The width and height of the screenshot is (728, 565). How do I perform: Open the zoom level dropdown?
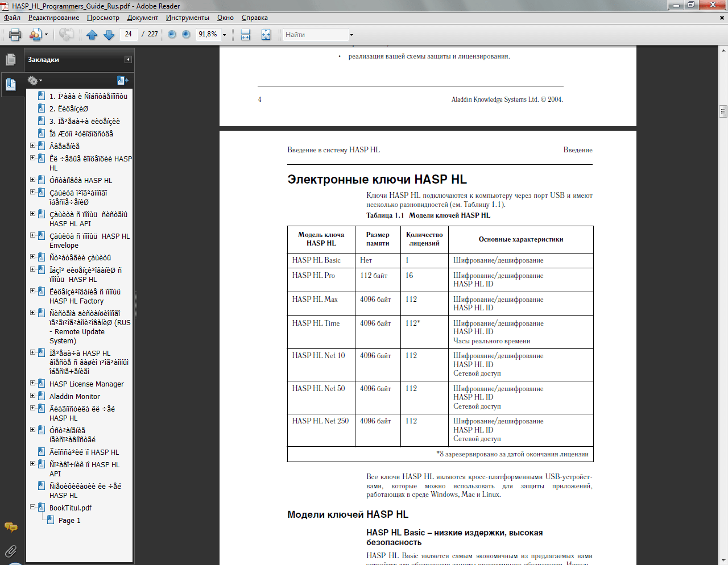pyautogui.click(x=224, y=34)
